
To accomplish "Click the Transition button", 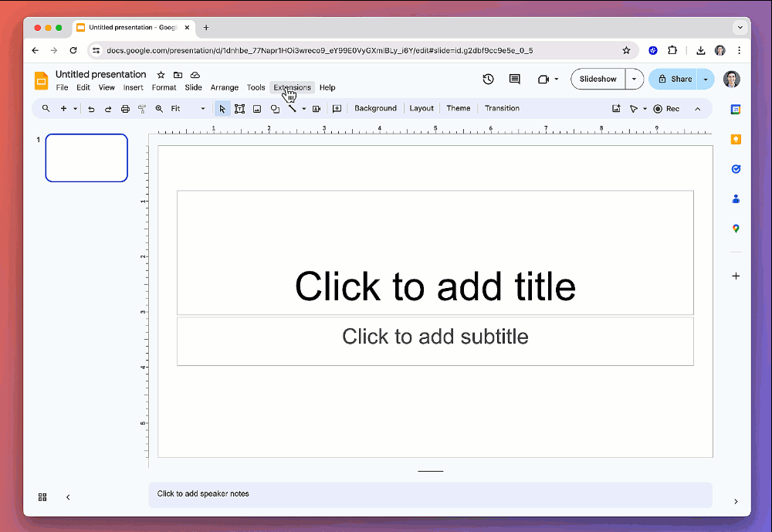I will pos(502,108).
